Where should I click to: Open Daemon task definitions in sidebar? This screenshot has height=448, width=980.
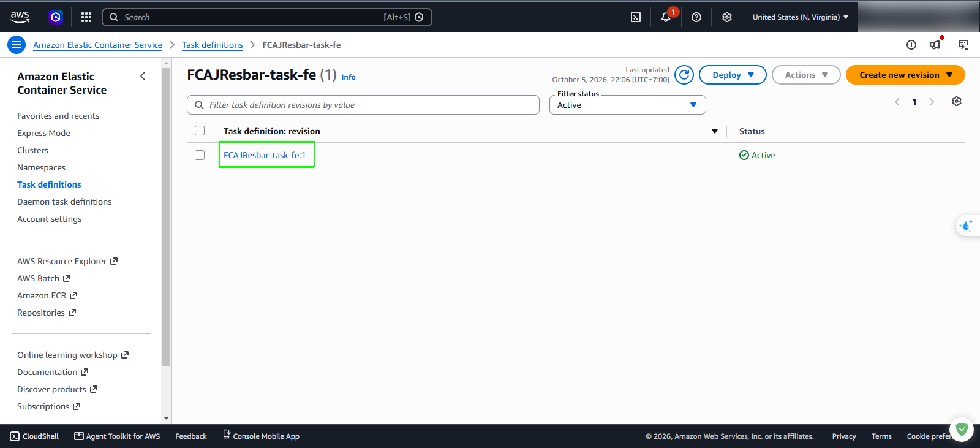pyautogui.click(x=64, y=202)
